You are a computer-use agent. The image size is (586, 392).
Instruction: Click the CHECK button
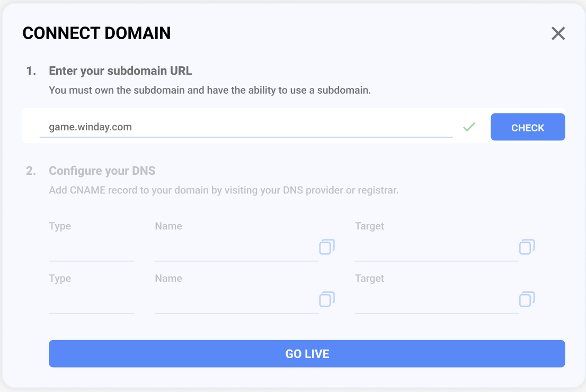528,127
